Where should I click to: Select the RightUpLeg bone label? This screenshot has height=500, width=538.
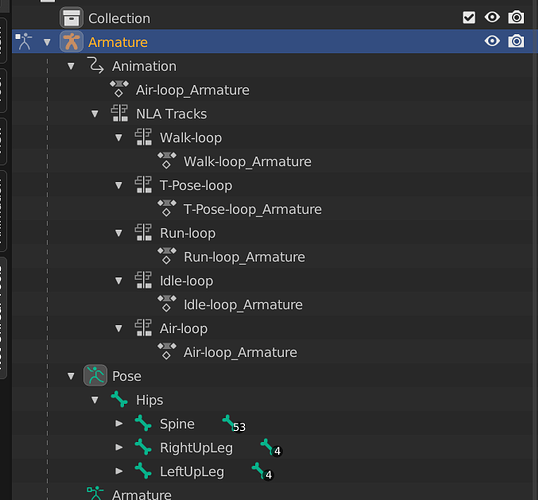[196, 448]
